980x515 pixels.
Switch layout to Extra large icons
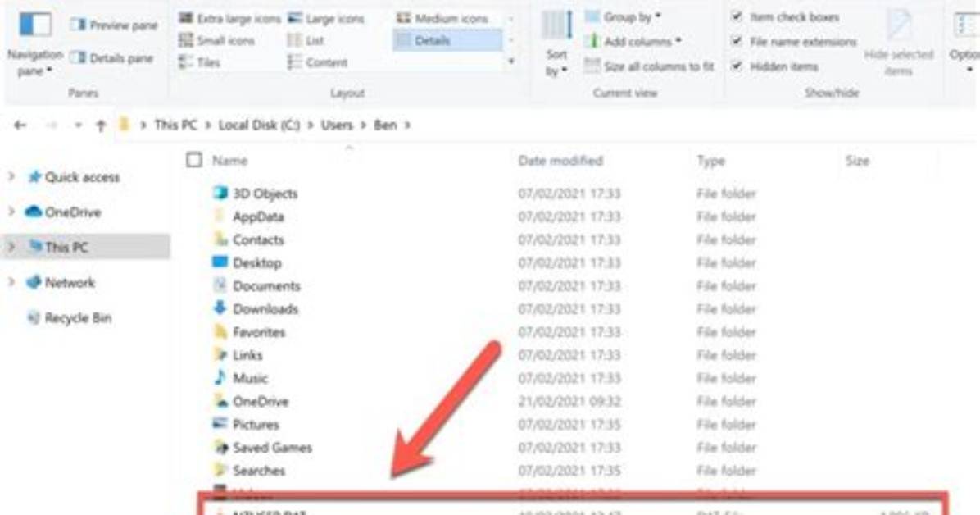point(229,19)
